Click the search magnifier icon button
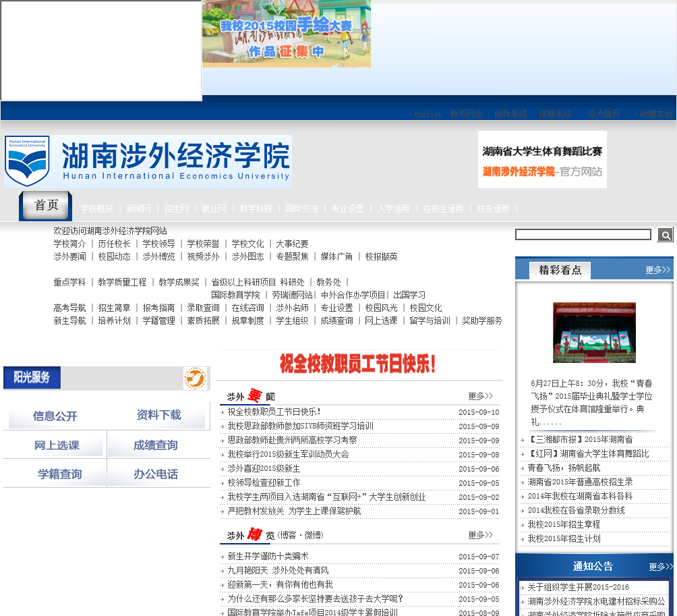This screenshot has height=616, width=677. click(666, 235)
